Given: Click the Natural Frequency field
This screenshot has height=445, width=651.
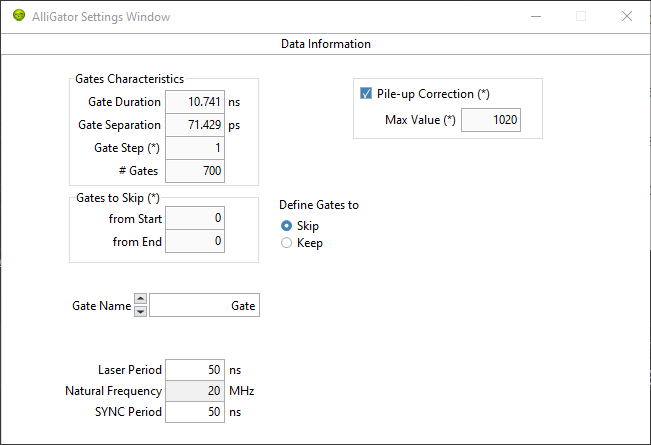Looking at the screenshot, I should coord(195,391).
